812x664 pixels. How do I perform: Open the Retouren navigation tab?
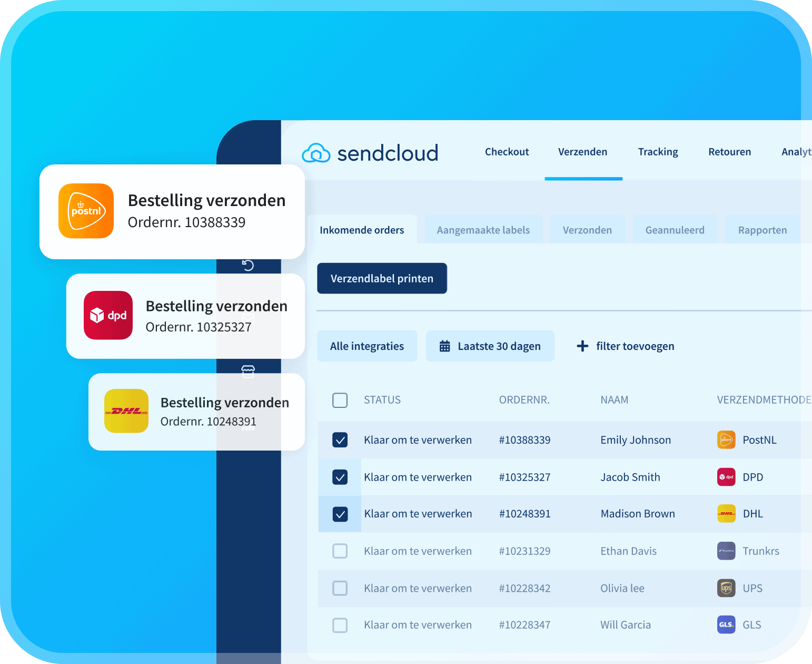[730, 152]
